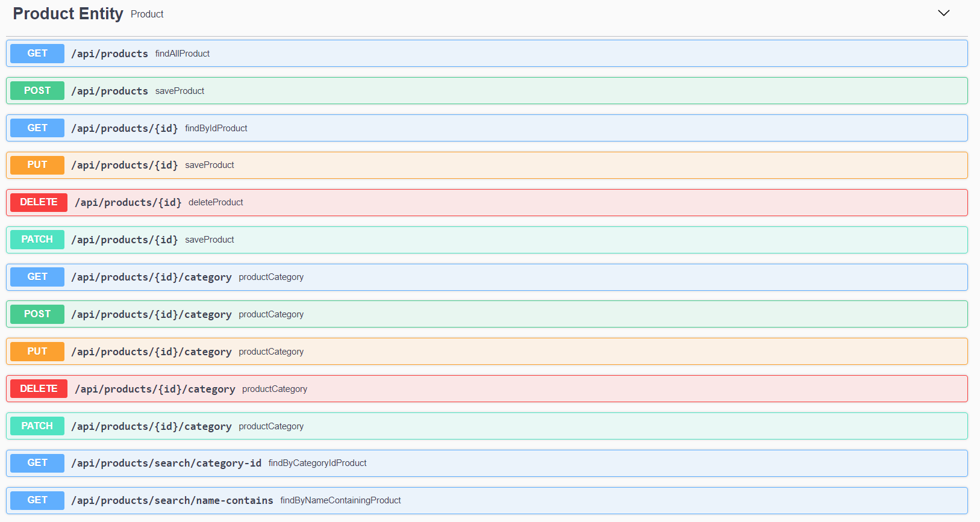Select the findByCategoryIdProduct summary text
The width and height of the screenshot is (980, 522).
coord(317,463)
